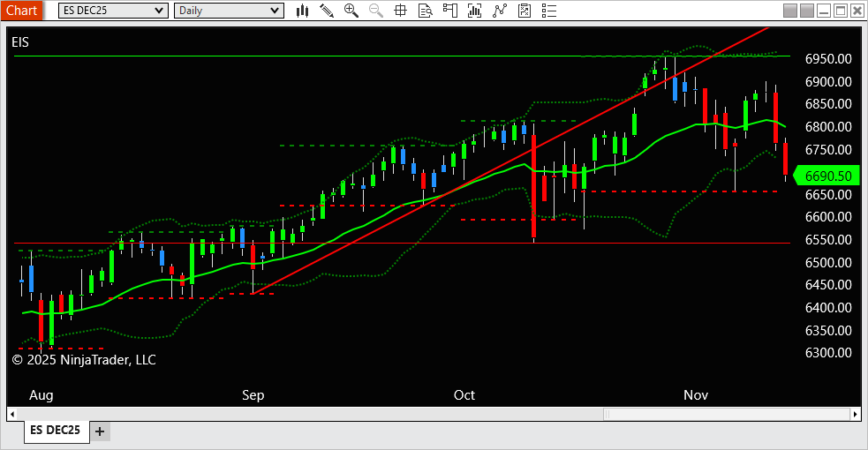Click the 6400.00 price axis label

click(828, 307)
